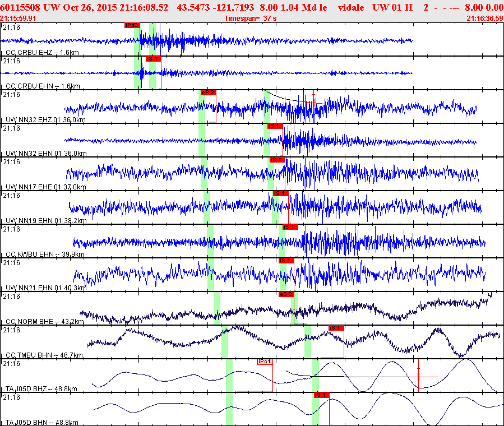Click the green predicted P window on KWBU EHN

pos(210,241)
